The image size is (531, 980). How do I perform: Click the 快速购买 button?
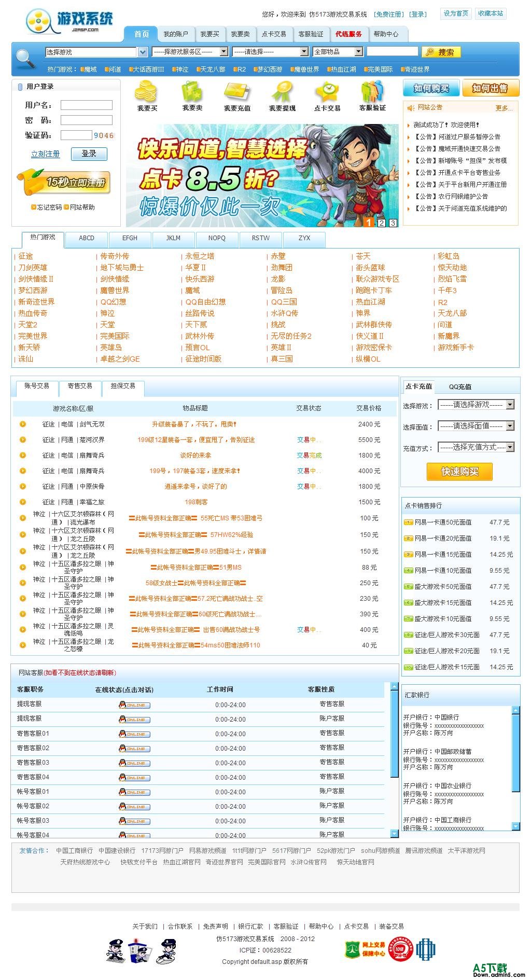pos(459,472)
